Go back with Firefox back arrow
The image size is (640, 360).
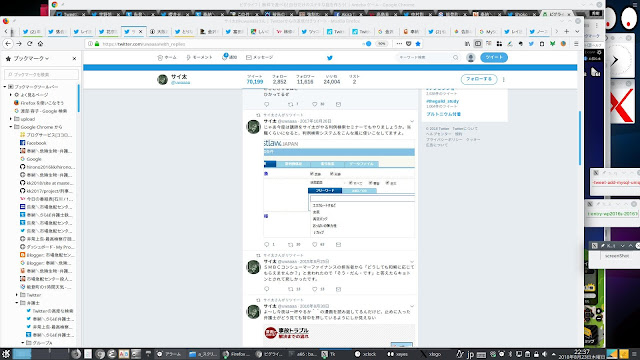[8, 44]
